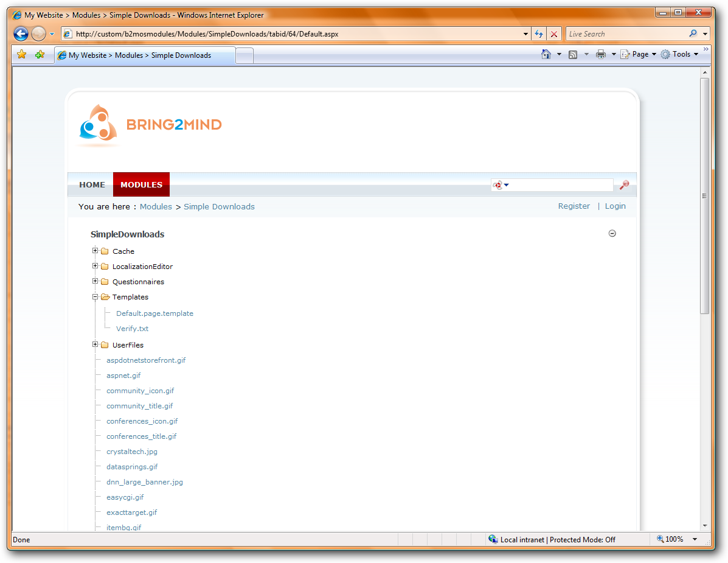Open Favorites Center star icon

[21, 54]
